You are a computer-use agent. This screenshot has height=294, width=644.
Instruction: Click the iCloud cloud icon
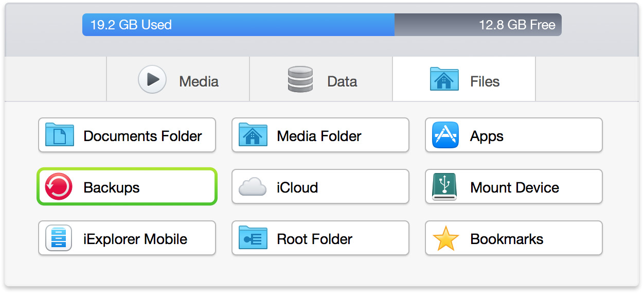click(x=253, y=187)
